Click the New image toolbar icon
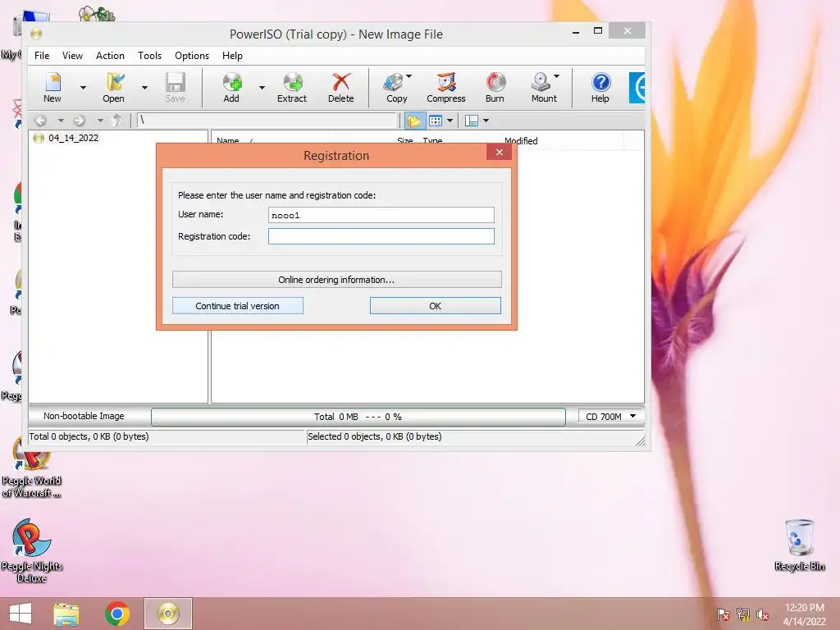The image size is (840, 630). [52, 87]
